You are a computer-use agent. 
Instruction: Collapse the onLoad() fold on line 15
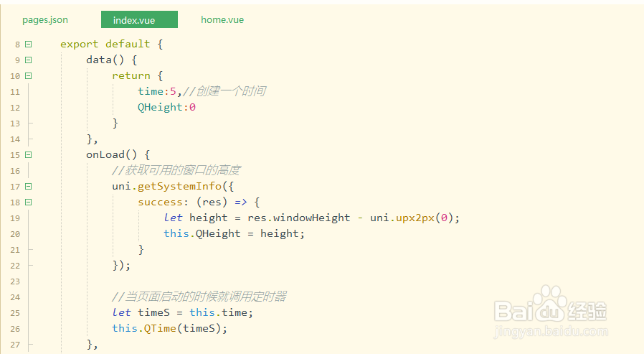point(29,155)
